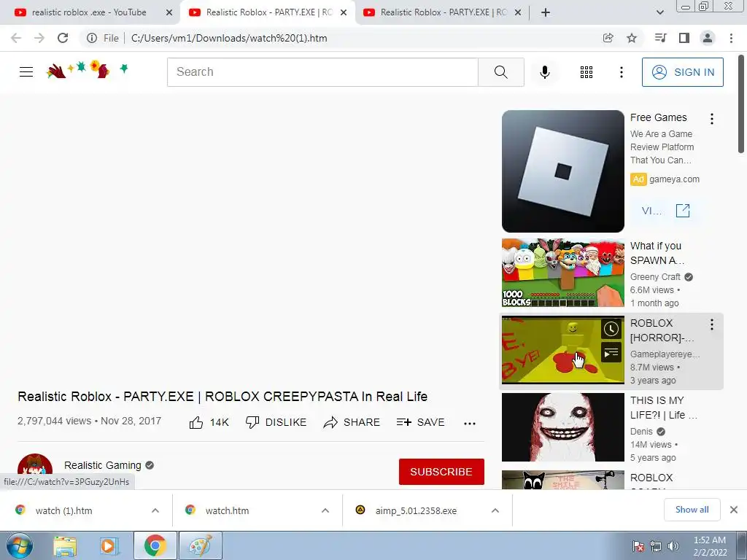The height and width of the screenshot is (560, 747).
Task: Start voice search with microphone icon
Action: tap(544, 72)
